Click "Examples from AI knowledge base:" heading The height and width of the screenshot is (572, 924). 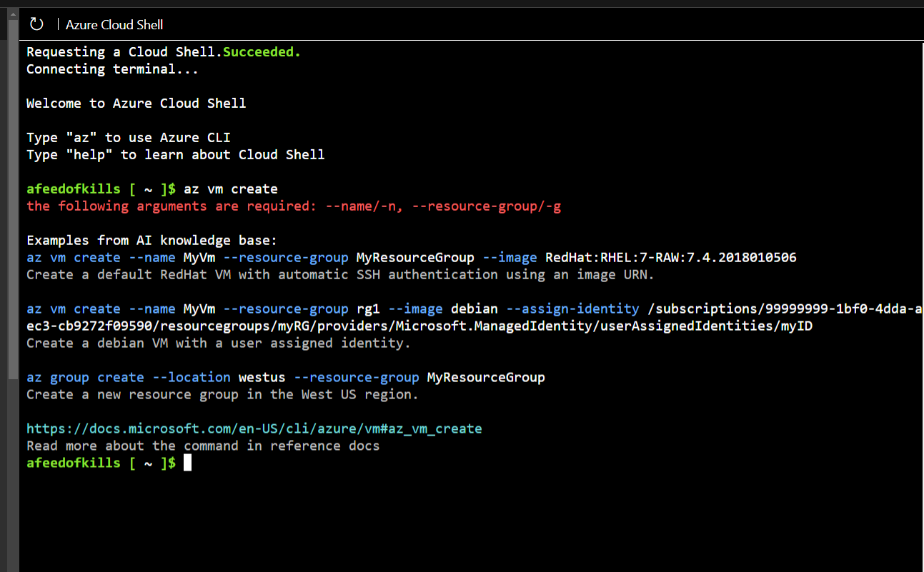(151, 240)
